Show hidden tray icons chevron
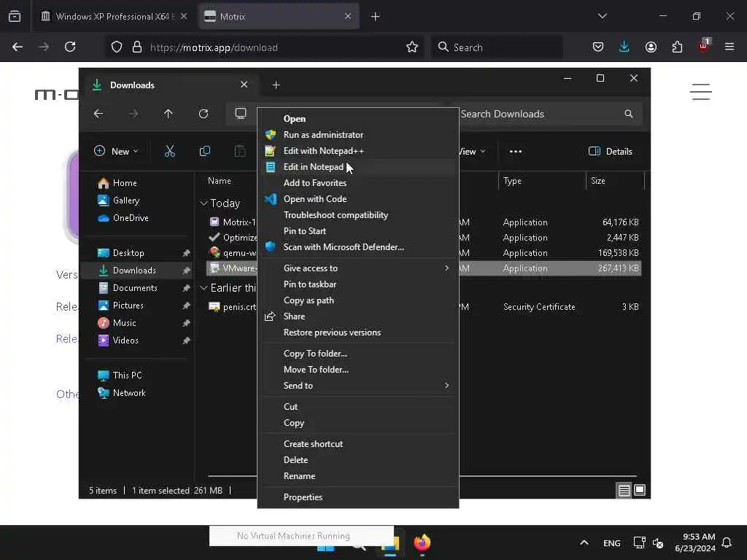Screen dimensions: 747x560 584,542
